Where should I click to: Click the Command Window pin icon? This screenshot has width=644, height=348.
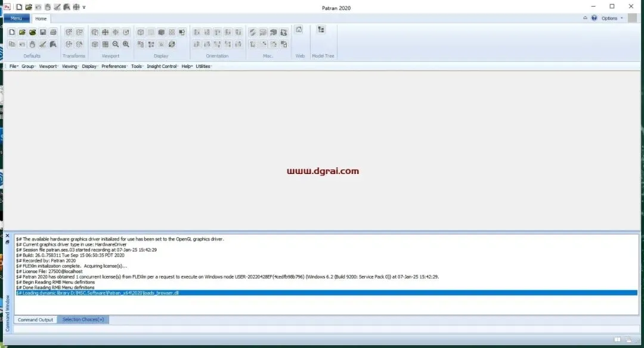pyautogui.click(x=7, y=242)
